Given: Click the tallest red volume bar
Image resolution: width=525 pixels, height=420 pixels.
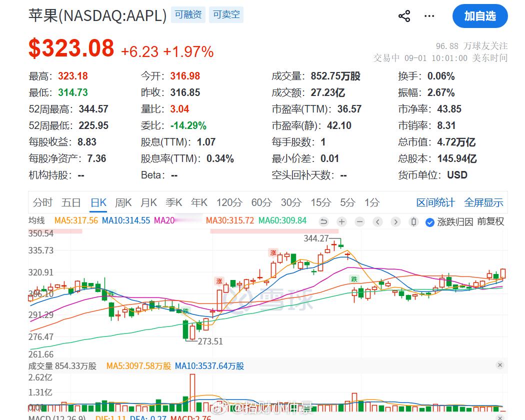Looking at the screenshot, I should pos(192,392).
